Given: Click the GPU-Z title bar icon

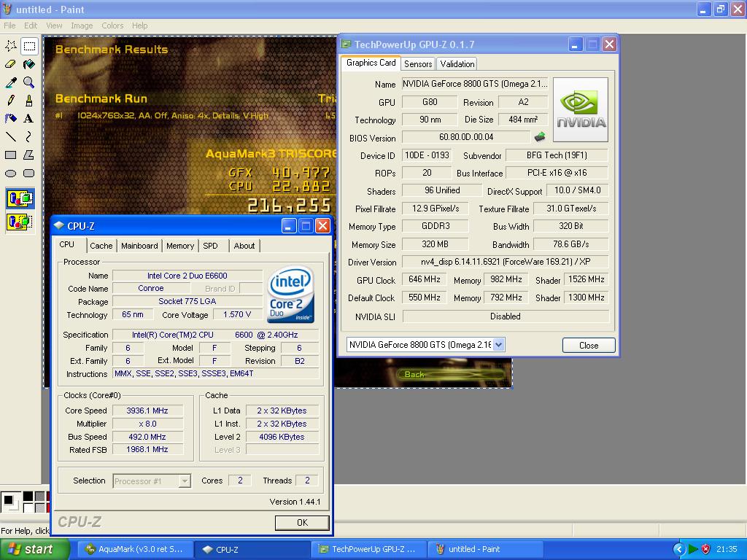Looking at the screenshot, I should tap(347, 44).
